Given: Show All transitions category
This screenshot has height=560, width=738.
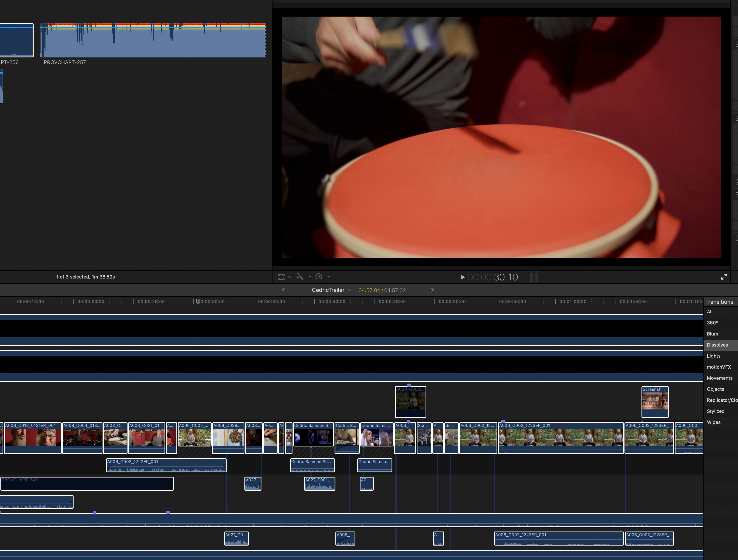Looking at the screenshot, I should click(x=710, y=312).
